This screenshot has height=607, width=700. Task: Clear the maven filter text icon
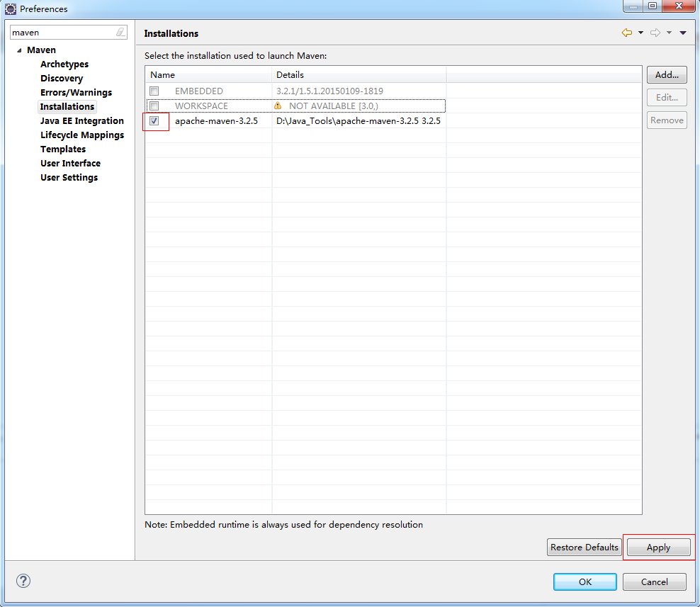[x=120, y=32]
